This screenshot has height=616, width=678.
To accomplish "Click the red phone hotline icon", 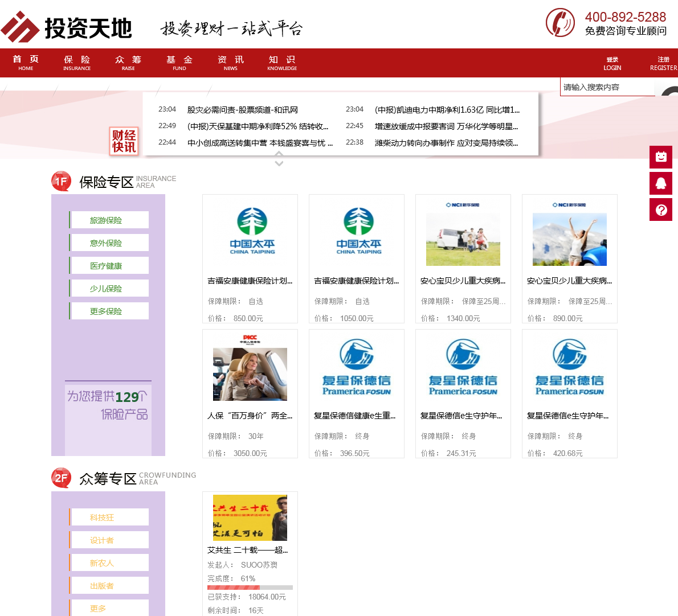I will pyautogui.click(x=560, y=22).
